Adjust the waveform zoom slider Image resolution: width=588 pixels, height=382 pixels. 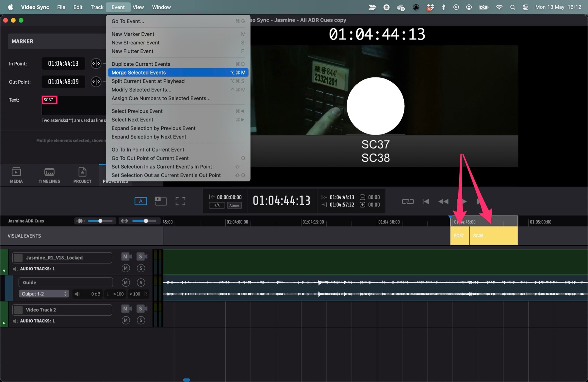100,221
